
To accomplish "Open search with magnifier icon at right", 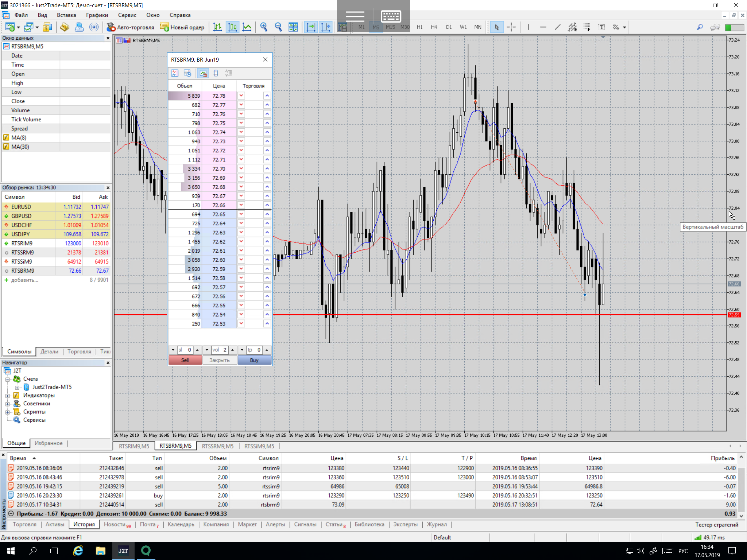I will (x=700, y=27).
